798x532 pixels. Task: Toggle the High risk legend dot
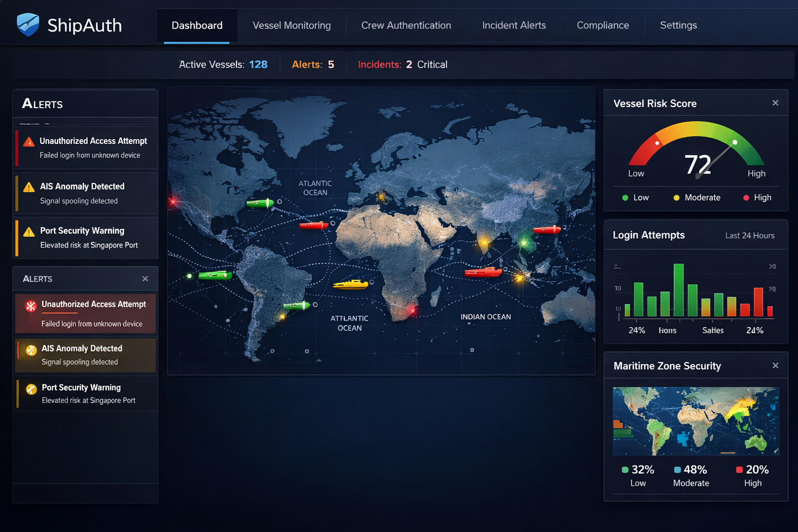tap(746, 197)
